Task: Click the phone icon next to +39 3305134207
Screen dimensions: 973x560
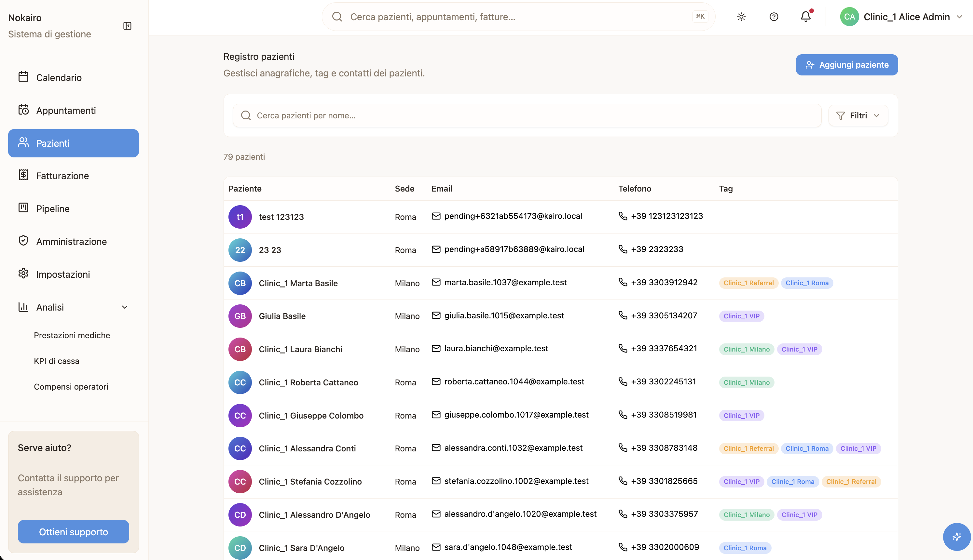Action: coord(623,315)
